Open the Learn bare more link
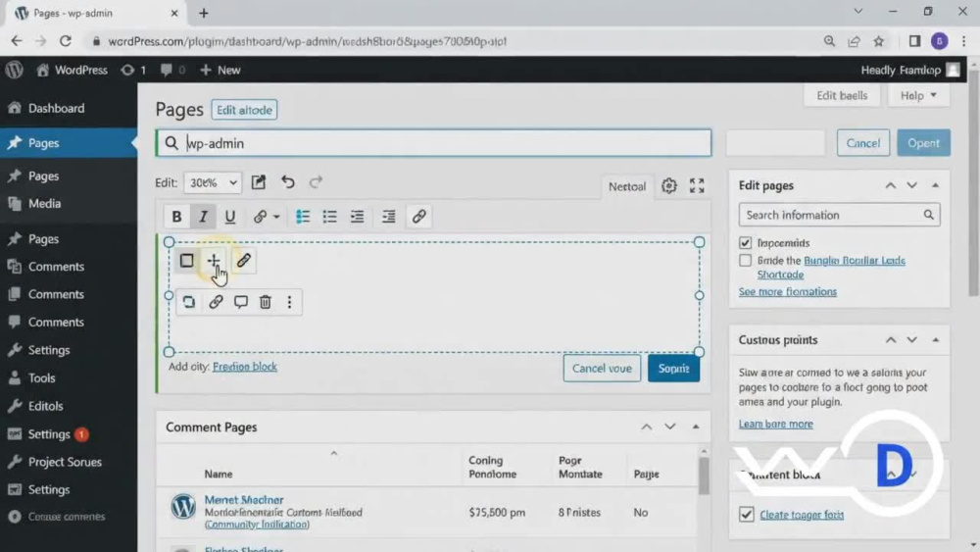 pos(775,424)
